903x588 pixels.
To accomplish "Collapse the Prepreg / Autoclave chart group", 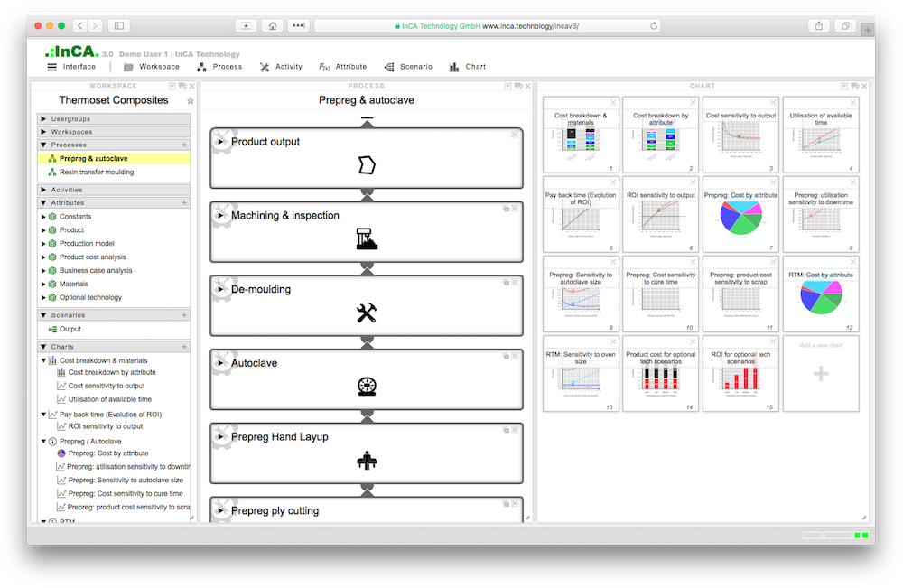I will click(x=43, y=441).
